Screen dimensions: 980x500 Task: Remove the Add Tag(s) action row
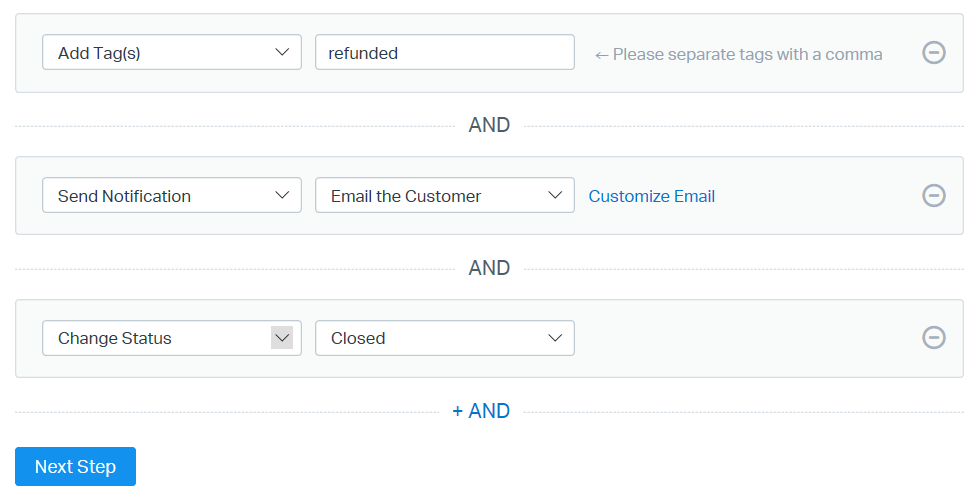pyautogui.click(x=933, y=53)
